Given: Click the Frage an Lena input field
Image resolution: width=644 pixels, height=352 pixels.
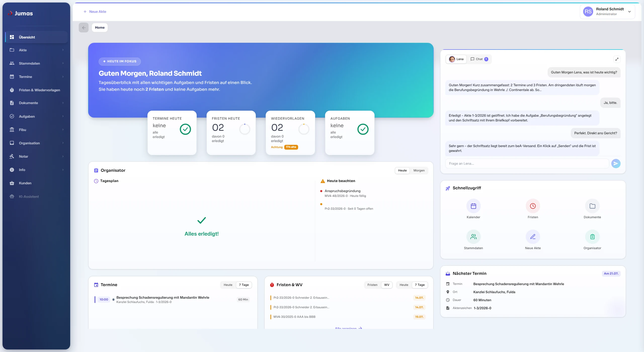Looking at the screenshot, I should [x=527, y=163].
